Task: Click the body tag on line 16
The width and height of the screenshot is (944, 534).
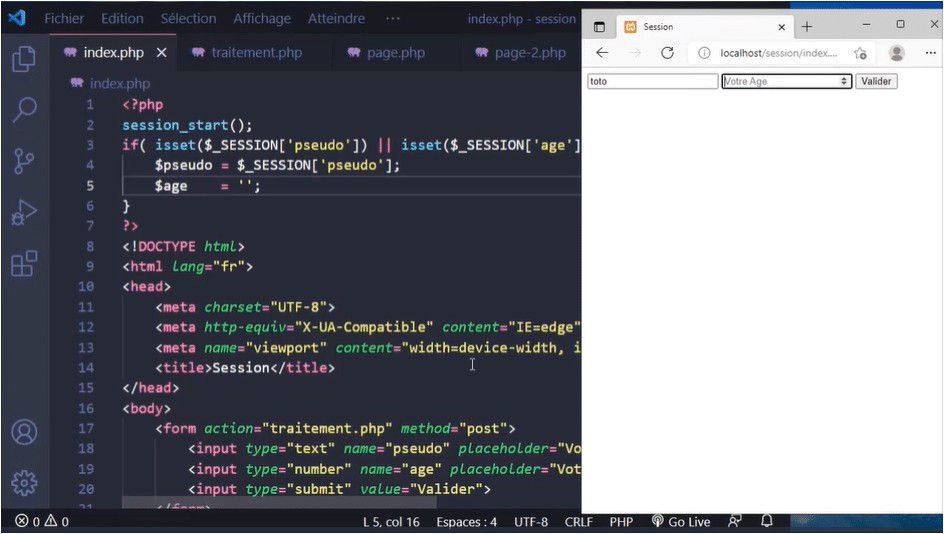Action: 146,408
